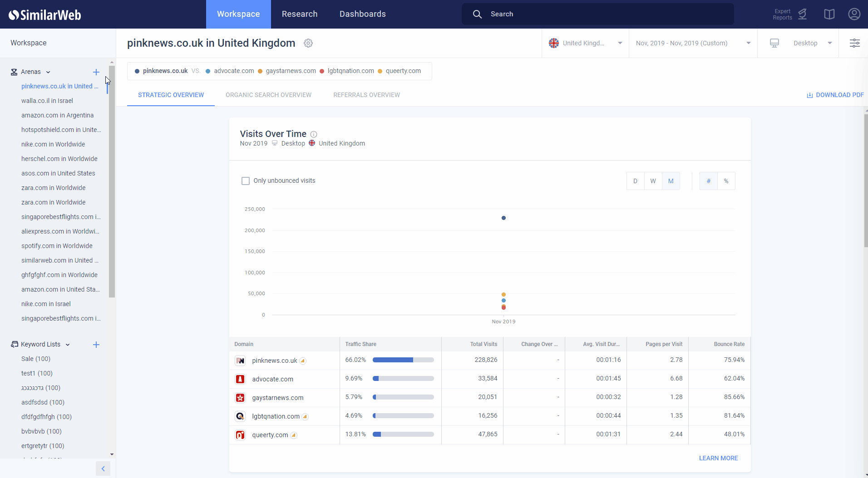
Task: Open settings gear next to page title
Action: pyautogui.click(x=308, y=43)
